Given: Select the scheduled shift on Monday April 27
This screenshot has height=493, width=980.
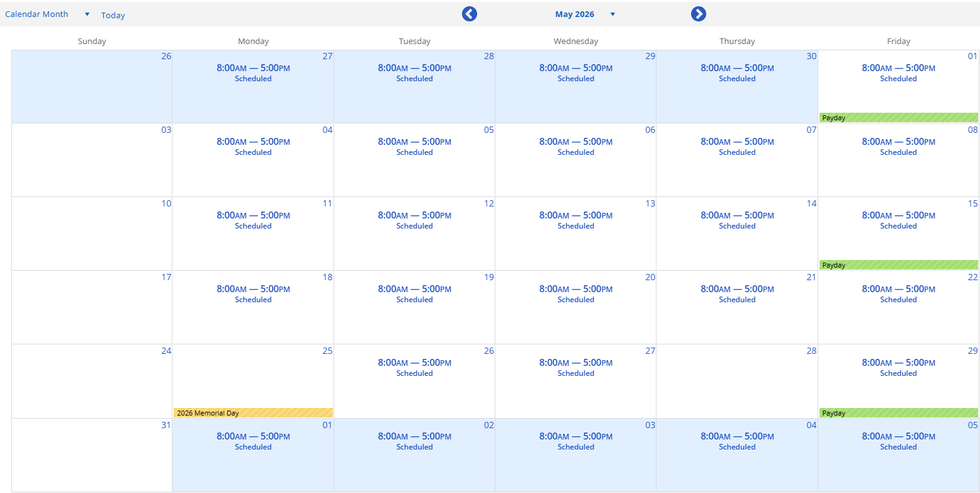Looking at the screenshot, I should point(253,73).
